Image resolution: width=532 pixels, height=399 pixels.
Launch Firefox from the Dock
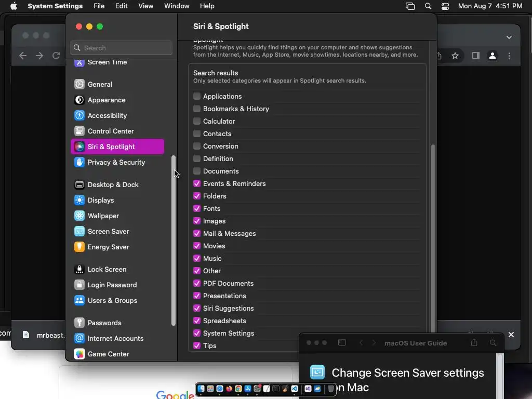coord(229,389)
